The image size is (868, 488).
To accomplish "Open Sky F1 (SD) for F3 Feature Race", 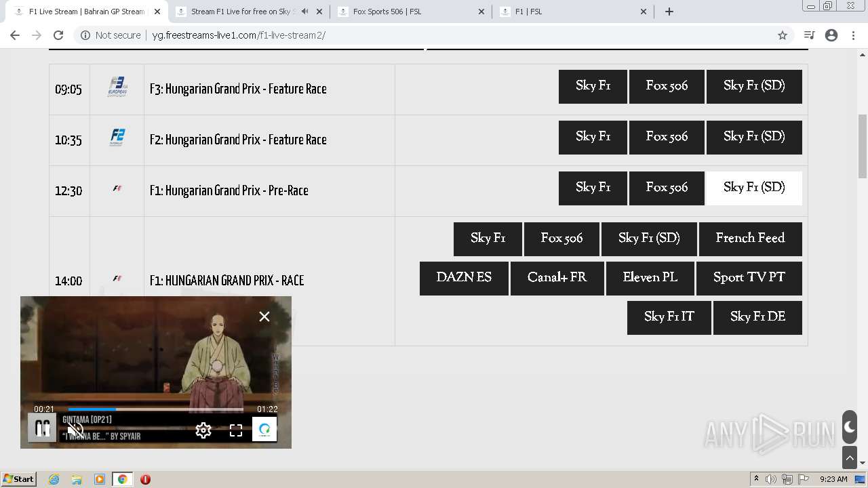I will 754,86.
